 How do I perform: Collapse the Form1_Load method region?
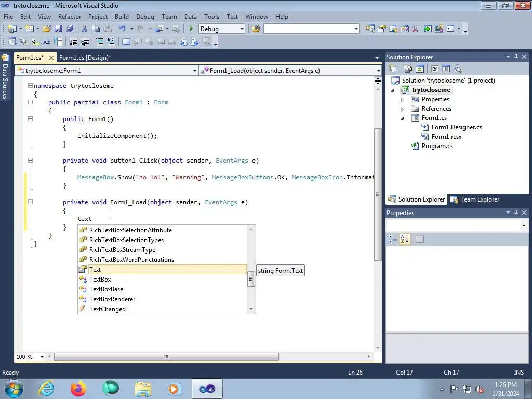point(30,202)
